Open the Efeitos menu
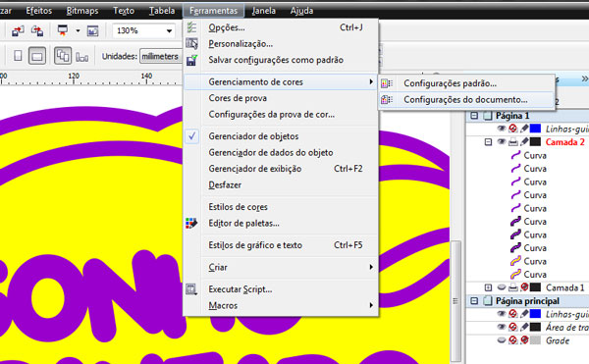The image size is (589, 364). [x=38, y=11]
